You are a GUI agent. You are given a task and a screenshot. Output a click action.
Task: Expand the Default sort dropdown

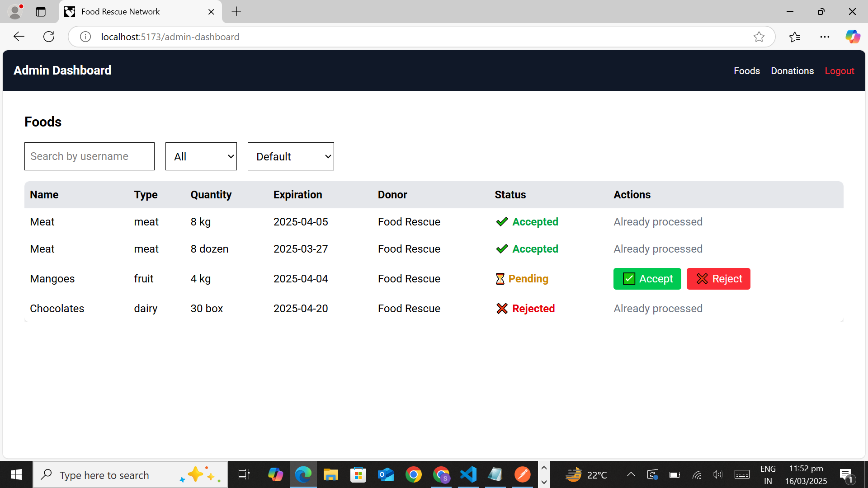point(291,156)
